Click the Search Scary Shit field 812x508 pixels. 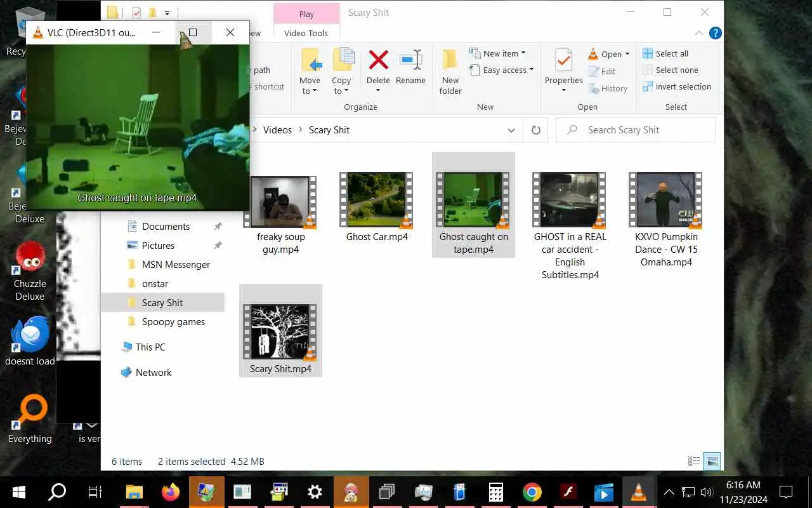[x=636, y=130]
